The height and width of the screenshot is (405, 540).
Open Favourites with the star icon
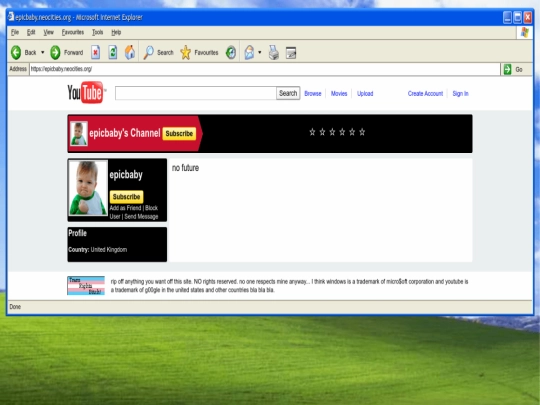(x=185, y=52)
